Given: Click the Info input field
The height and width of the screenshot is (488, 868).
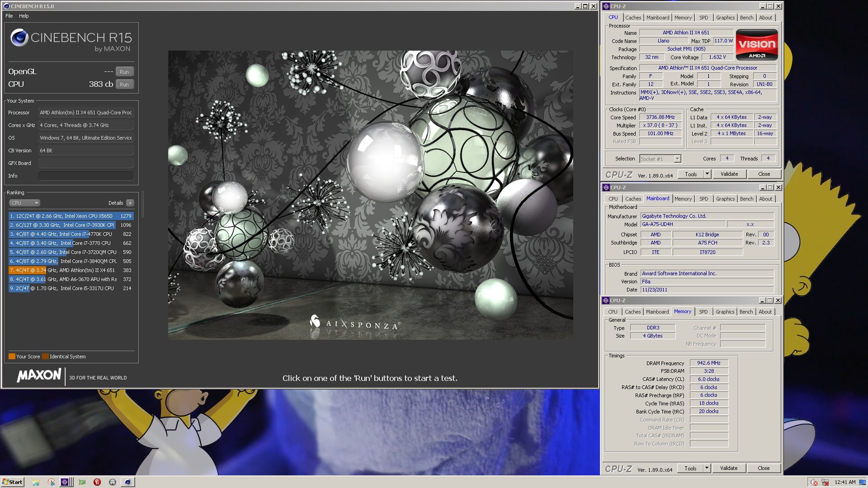Looking at the screenshot, I should 86,176.
